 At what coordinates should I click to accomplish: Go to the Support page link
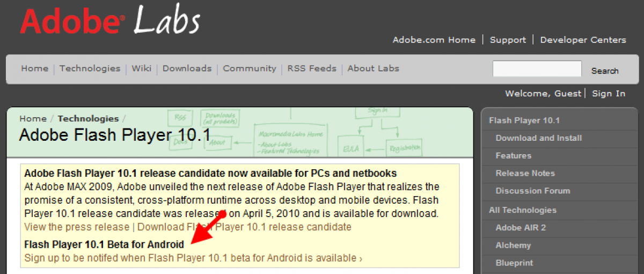pos(508,40)
